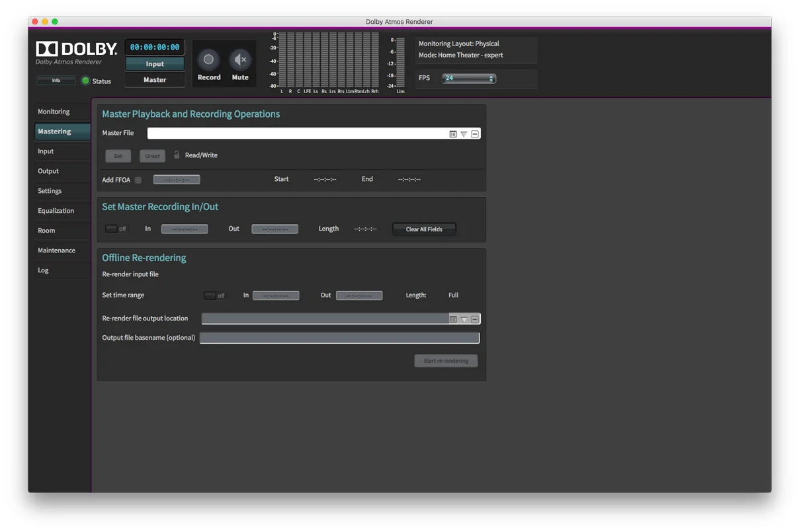Image resolution: width=799 pixels, height=532 pixels.
Task: Click minus icon in Re-render output location
Action: 475,319
